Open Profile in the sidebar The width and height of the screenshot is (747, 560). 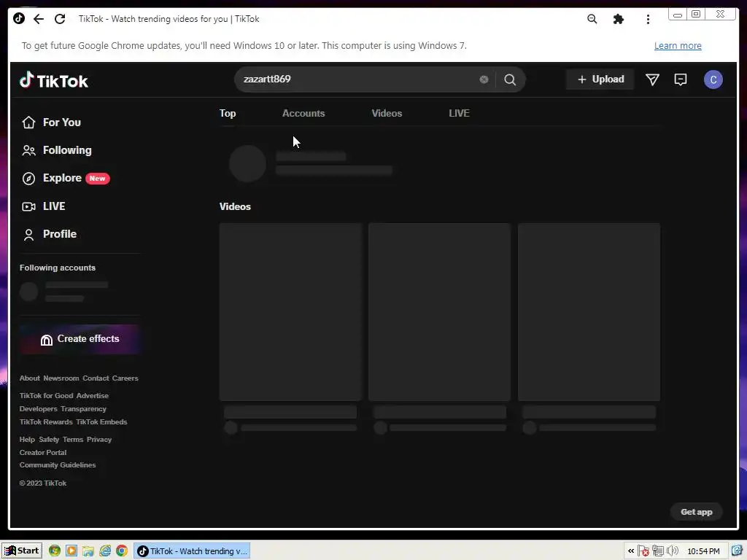pyautogui.click(x=49, y=234)
